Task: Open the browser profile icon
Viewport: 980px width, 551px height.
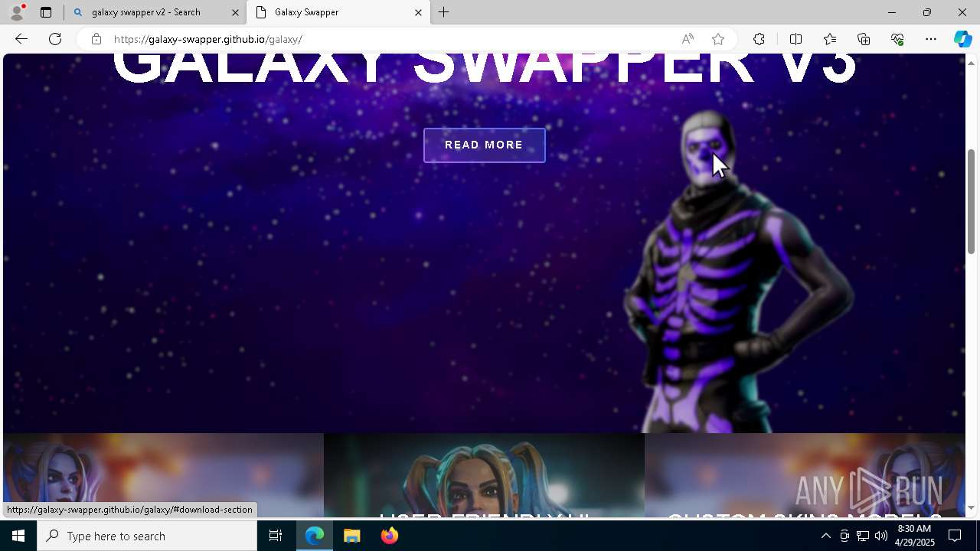Action: point(16,12)
